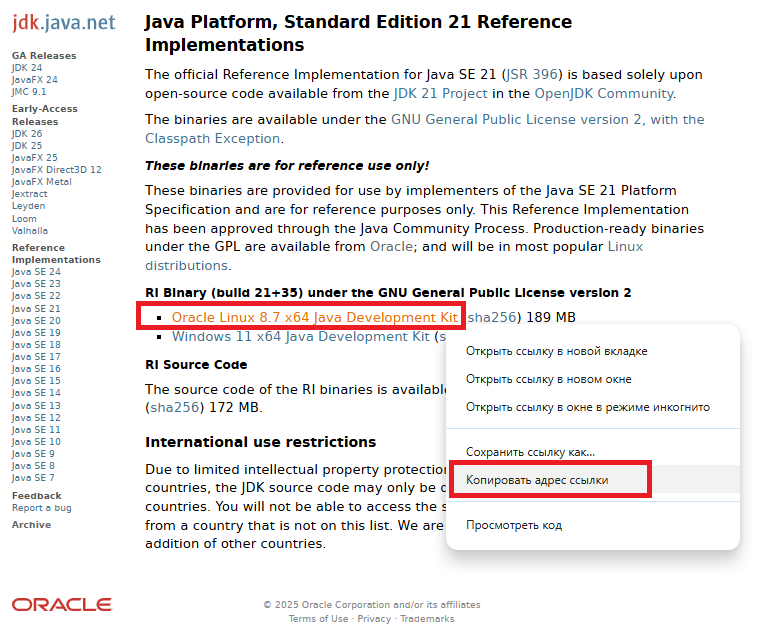Open Terms of Use footer link
The width and height of the screenshot is (771, 640).
318,619
